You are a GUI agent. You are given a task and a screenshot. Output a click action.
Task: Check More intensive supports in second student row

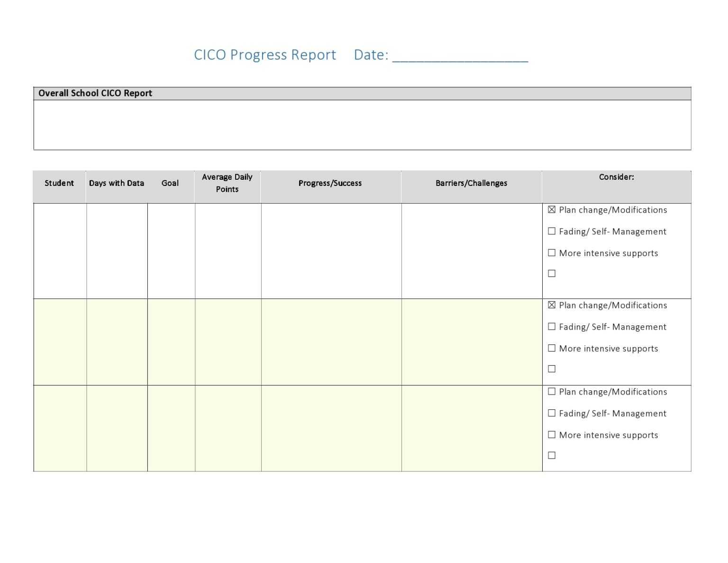[x=552, y=348]
